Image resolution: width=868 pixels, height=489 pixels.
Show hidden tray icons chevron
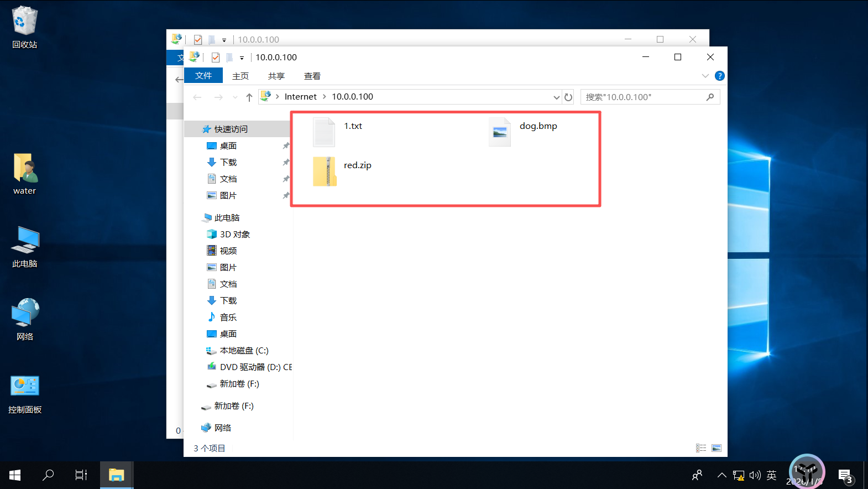point(721,475)
